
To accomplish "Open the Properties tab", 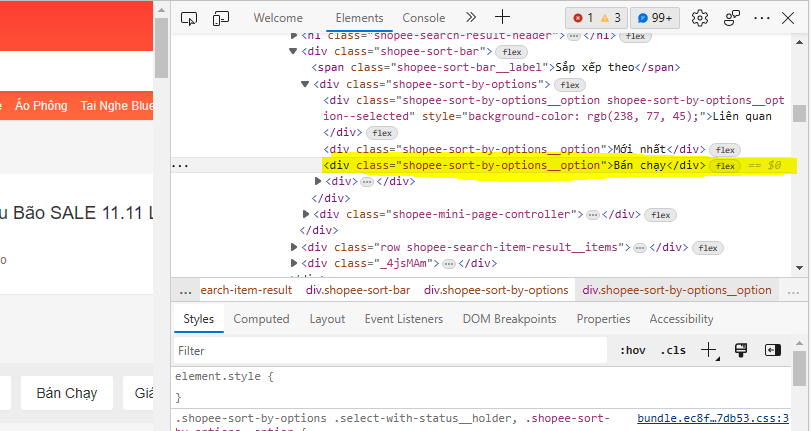I will pos(603,319).
